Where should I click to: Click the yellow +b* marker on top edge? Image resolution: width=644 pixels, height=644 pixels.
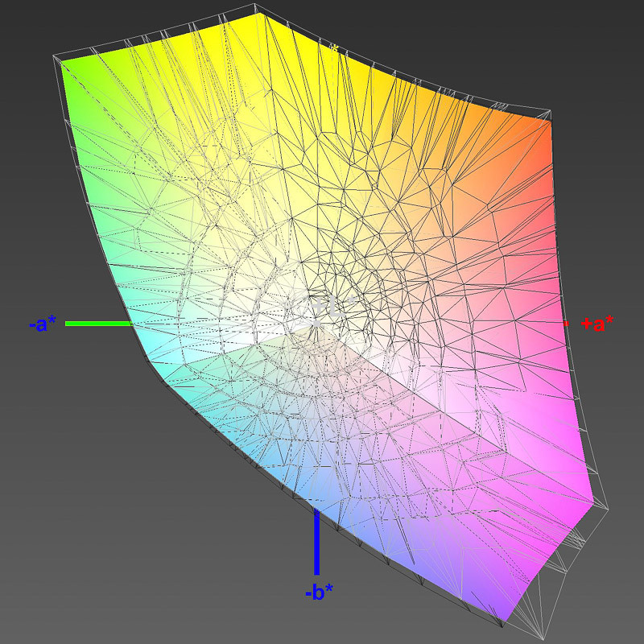click(x=334, y=48)
